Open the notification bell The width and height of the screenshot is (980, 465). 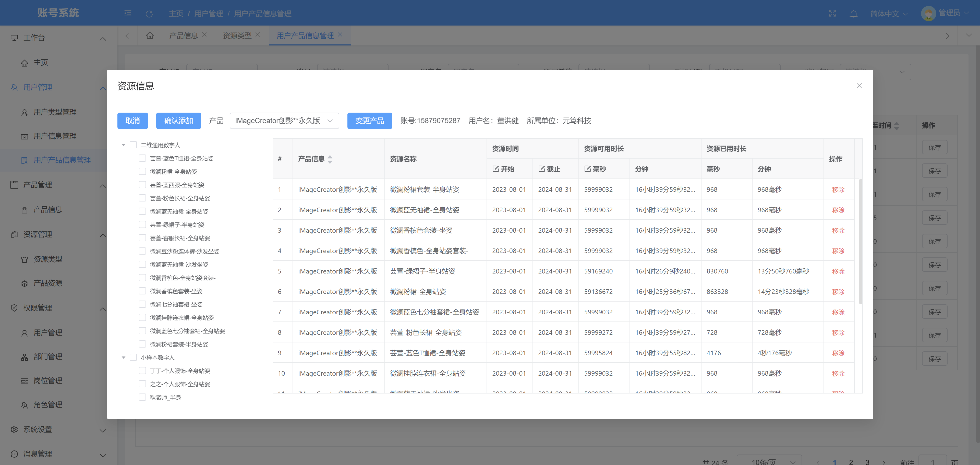pos(853,14)
